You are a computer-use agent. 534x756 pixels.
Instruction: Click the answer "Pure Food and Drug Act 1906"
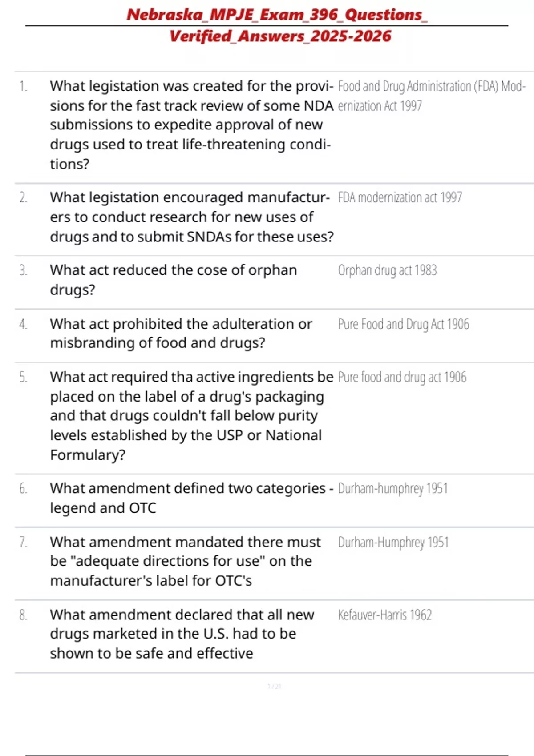coord(403,324)
